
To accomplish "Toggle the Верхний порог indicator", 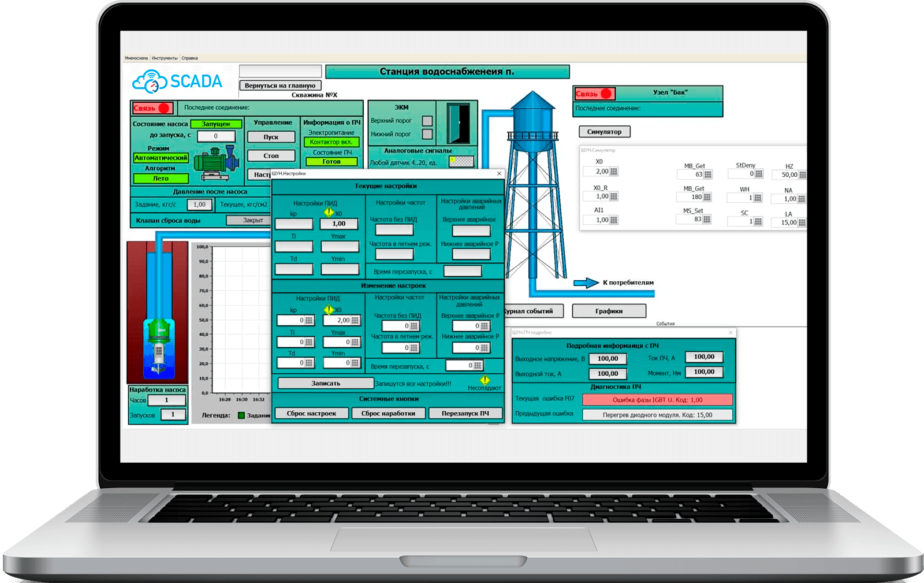I will coord(427,121).
